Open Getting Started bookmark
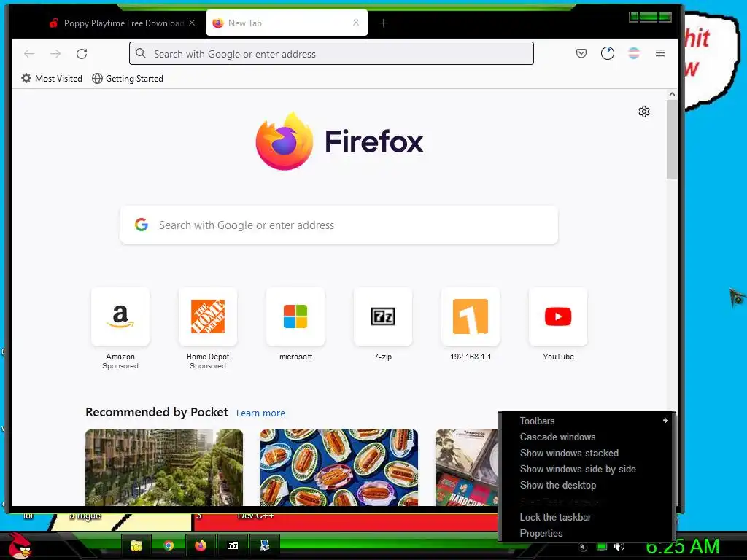Screen dimensions: 747x560 128,79
